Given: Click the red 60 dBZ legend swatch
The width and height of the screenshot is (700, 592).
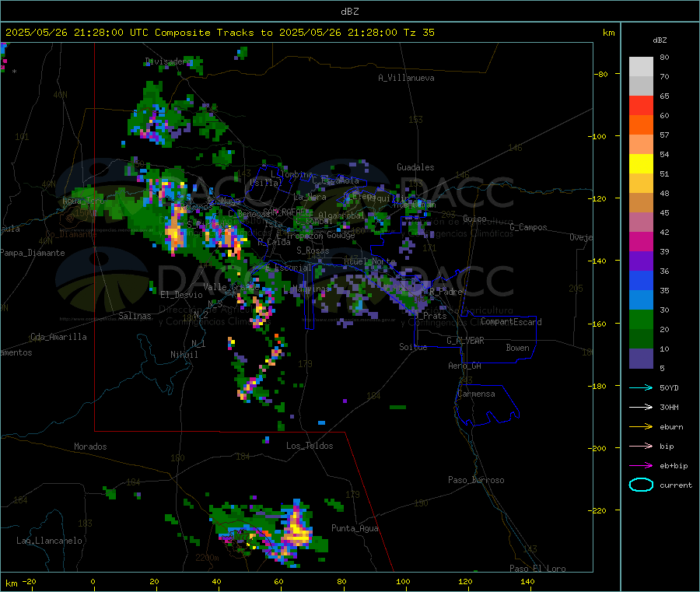Looking at the screenshot, I should click(641, 105).
